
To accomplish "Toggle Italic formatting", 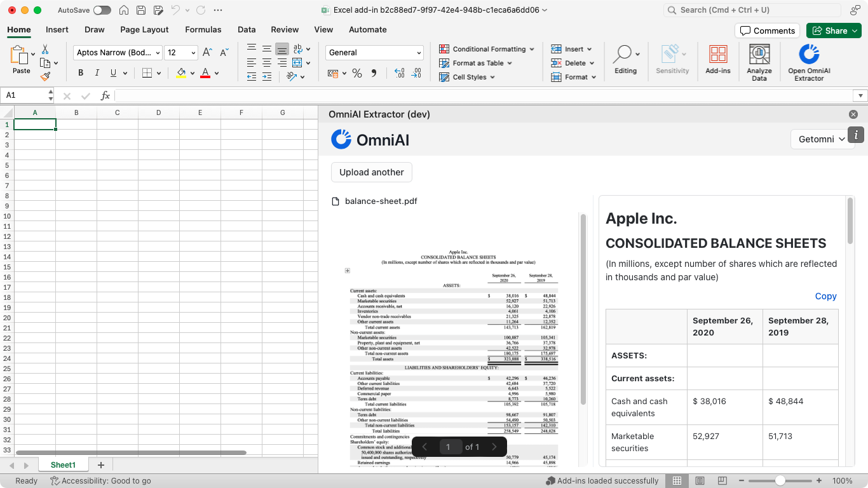I will 97,73.
